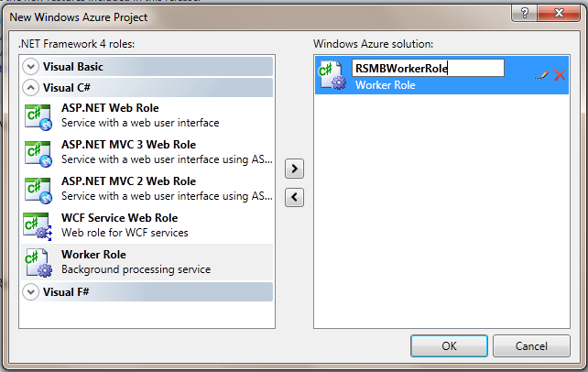Click 'Web role for WCF services' description
This screenshot has width=588, height=372.
125,233
